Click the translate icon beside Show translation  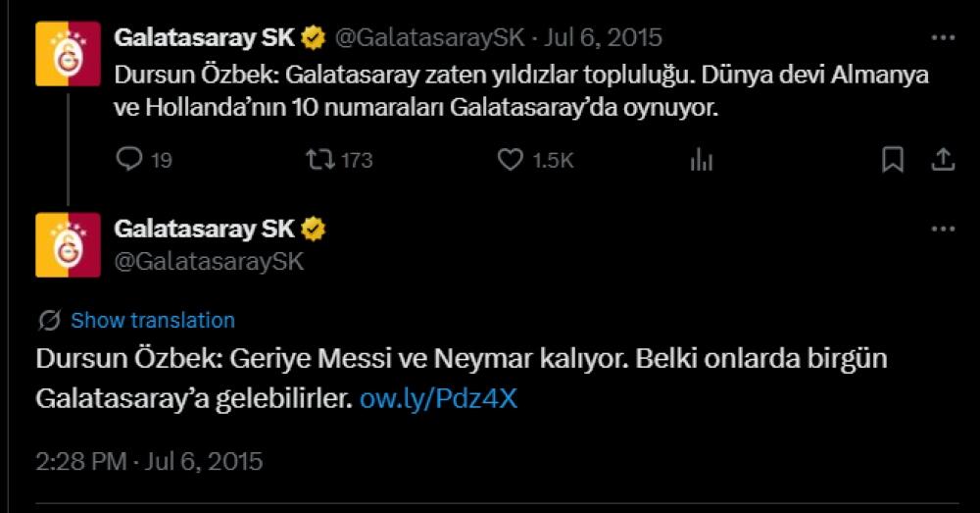pyautogui.click(x=49, y=320)
